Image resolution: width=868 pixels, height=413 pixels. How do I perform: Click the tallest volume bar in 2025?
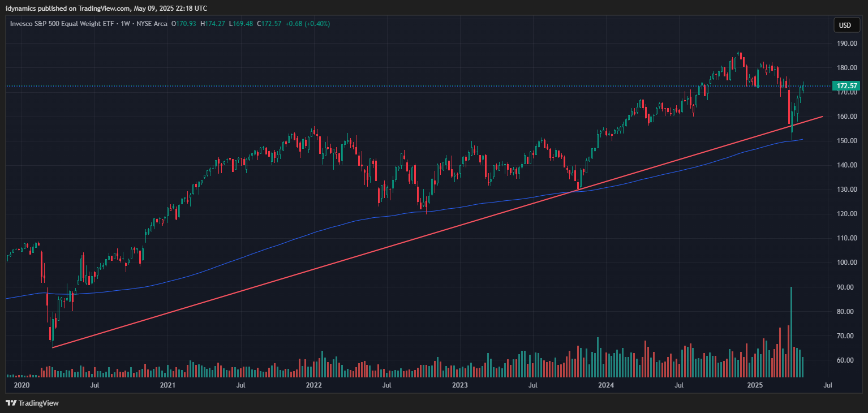pos(791,332)
